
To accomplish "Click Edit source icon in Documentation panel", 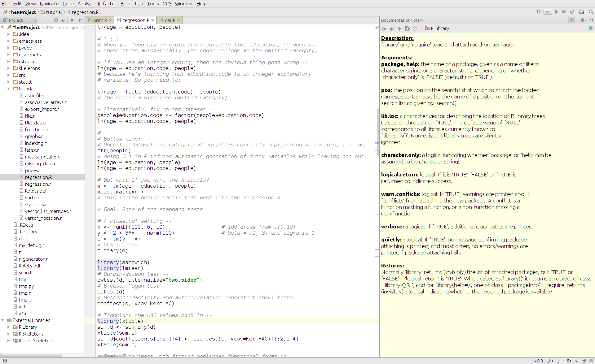I will coord(407,28).
